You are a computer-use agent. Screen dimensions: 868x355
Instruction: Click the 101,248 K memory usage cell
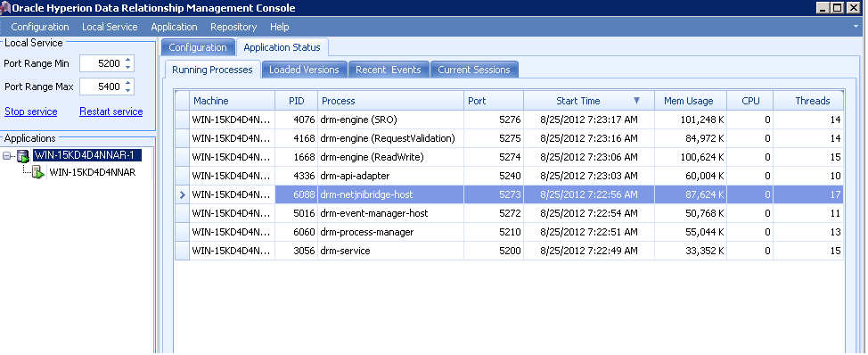(x=691, y=120)
